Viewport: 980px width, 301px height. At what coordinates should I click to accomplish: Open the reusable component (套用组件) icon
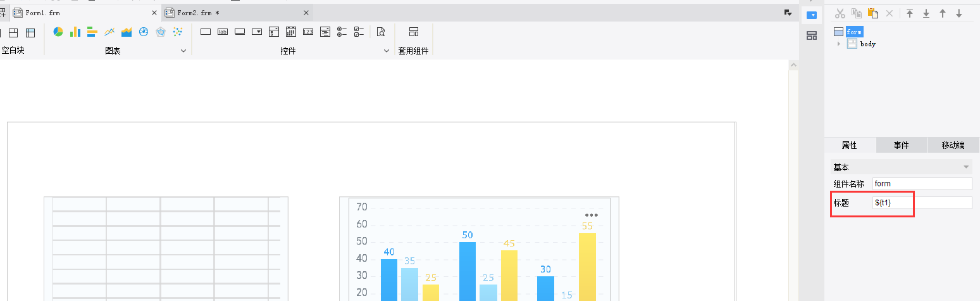(414, 32)
